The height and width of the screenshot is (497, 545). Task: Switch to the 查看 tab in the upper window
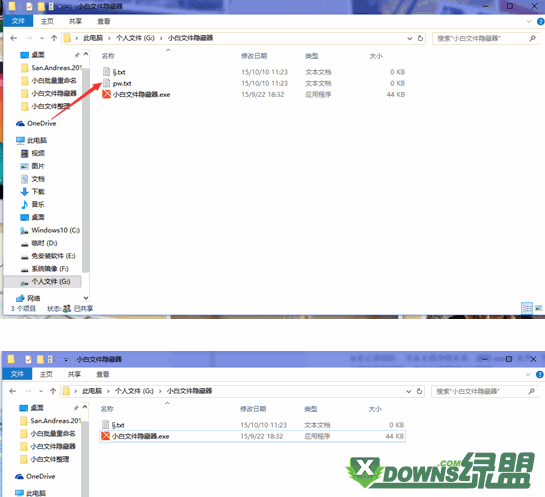pos(103,22)
